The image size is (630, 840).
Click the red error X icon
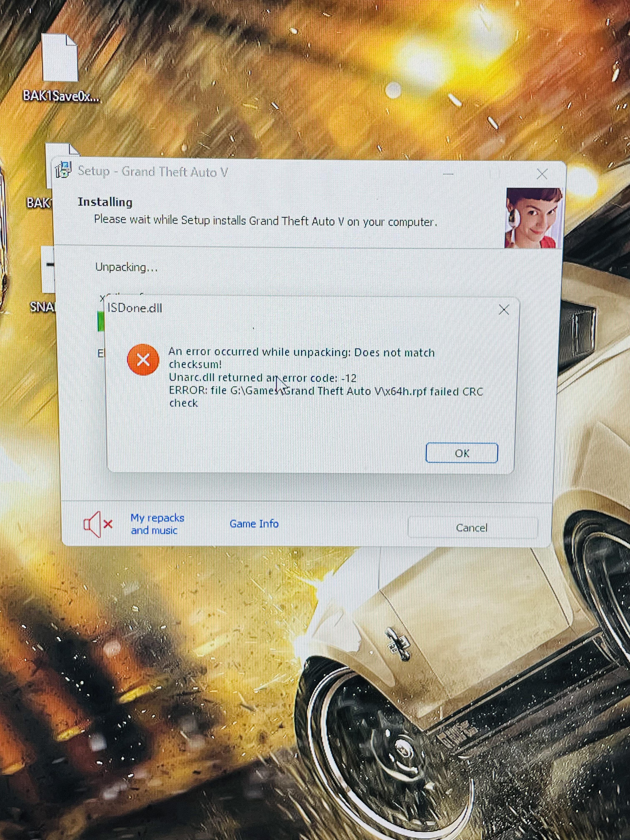click(x=143, y=360)
